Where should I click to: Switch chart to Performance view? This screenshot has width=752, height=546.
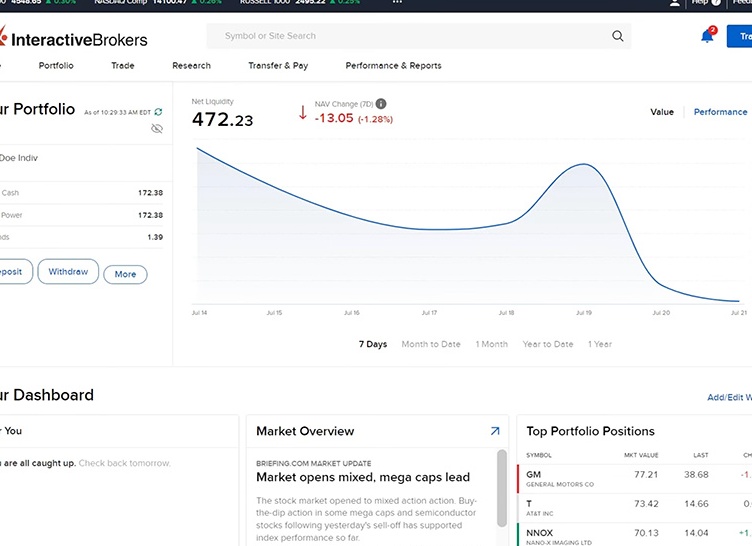pyautogui.click(x=720, y=112)
